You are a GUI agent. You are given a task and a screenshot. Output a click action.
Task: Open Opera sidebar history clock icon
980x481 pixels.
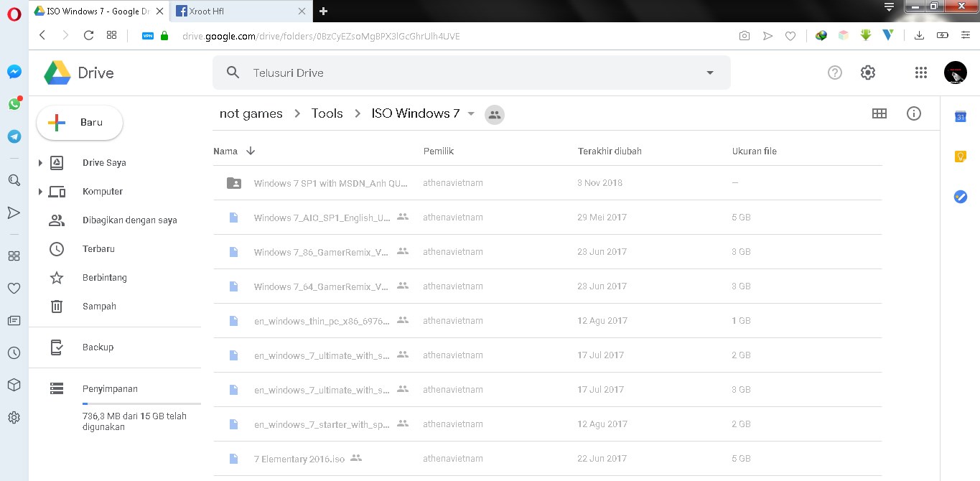tap(14, 352)
